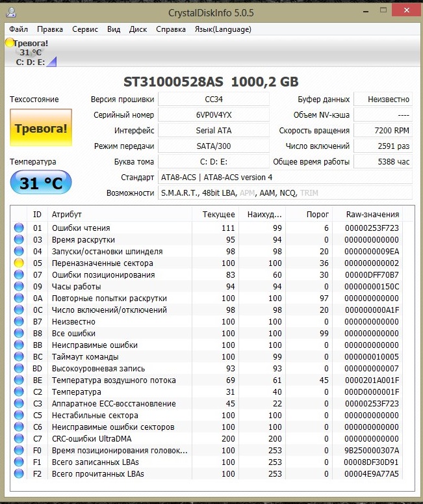Click the yellow Тревога! health status button
This screenshot has width=423, height=504.
(41, 128)
